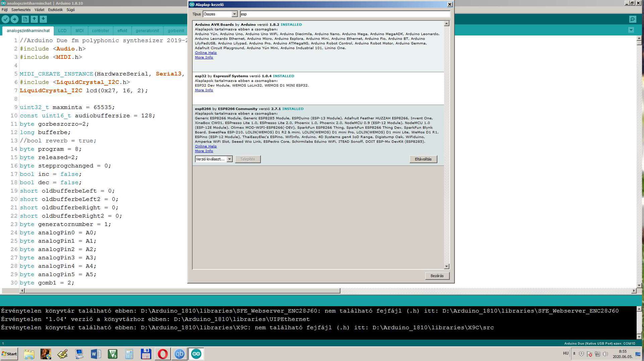The height and width of the screenshot is (361, 644).
Task: Click the Telepítés install button
Action: pos(248,159)
